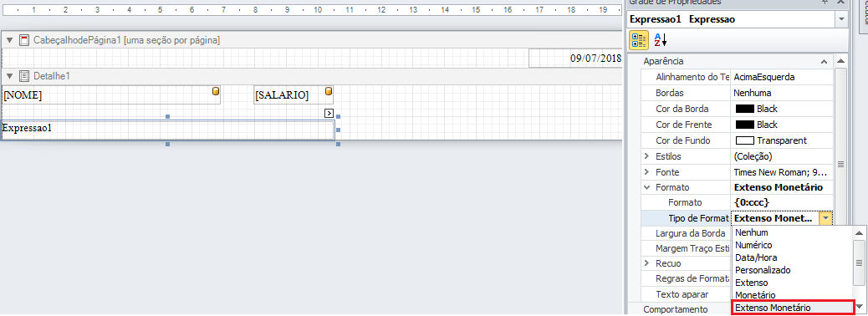Collapse the Formato property group
Image resolution: width=868 pixels, height=316 pixels.
coord(646,187)
